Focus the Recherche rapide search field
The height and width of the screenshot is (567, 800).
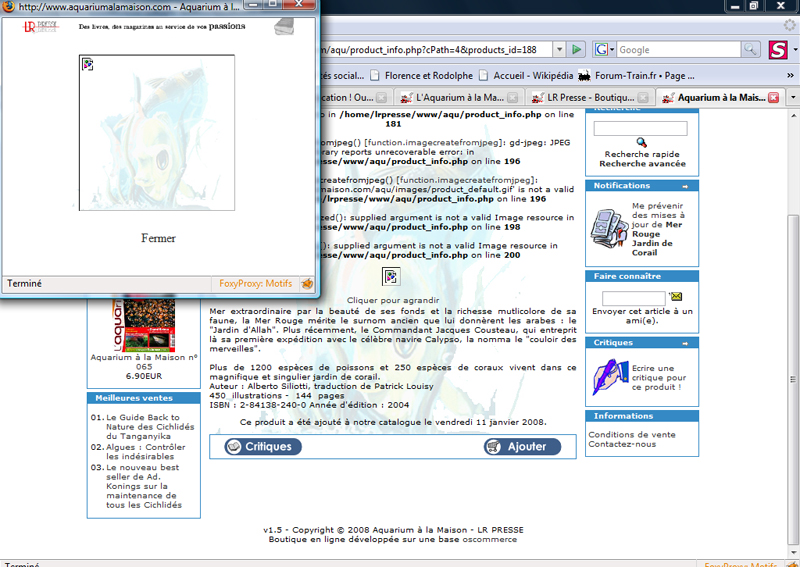coord(640,128)
